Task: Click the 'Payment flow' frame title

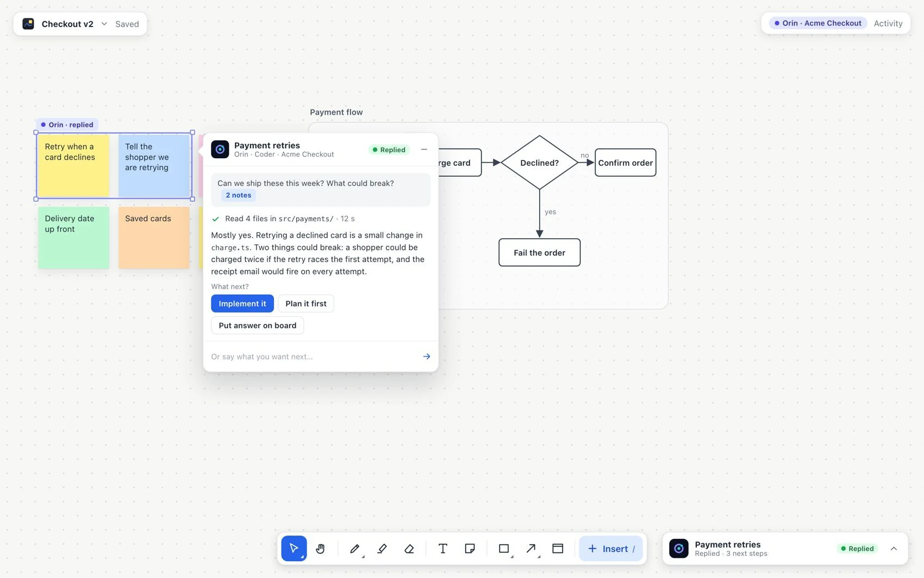Action: click(x=336, y=112)
